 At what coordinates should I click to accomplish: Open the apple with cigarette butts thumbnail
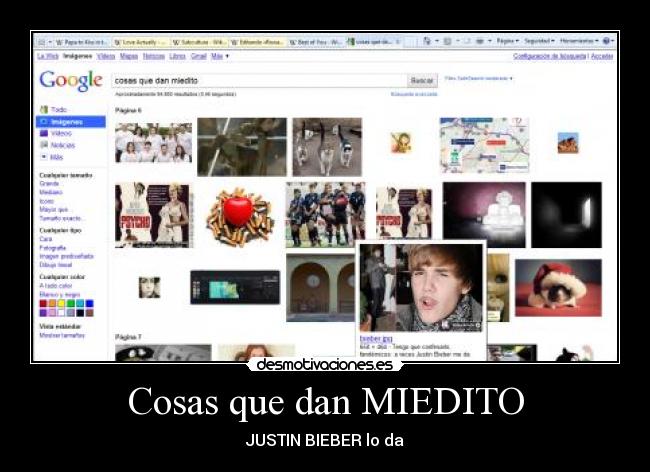[240, 216]
